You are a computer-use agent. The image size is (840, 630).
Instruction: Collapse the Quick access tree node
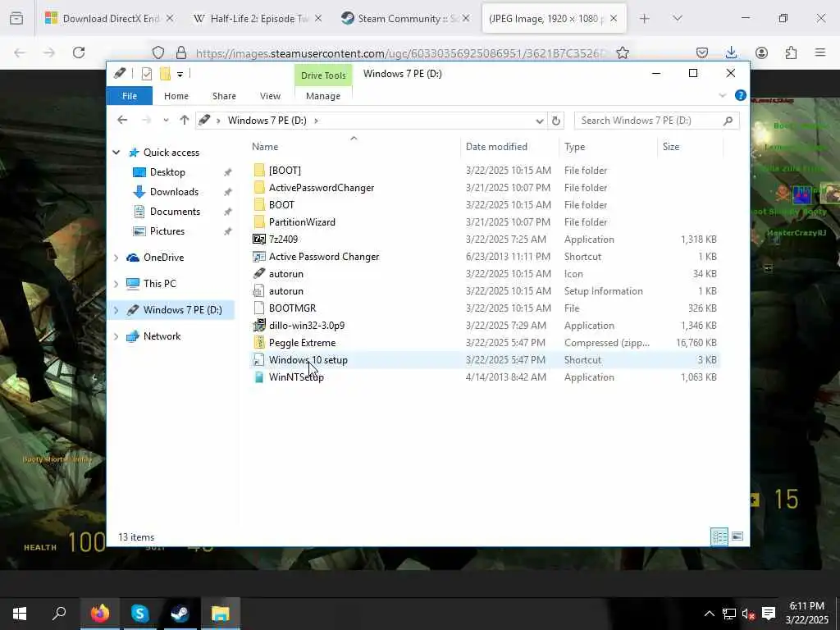click(x=116, y=153)
